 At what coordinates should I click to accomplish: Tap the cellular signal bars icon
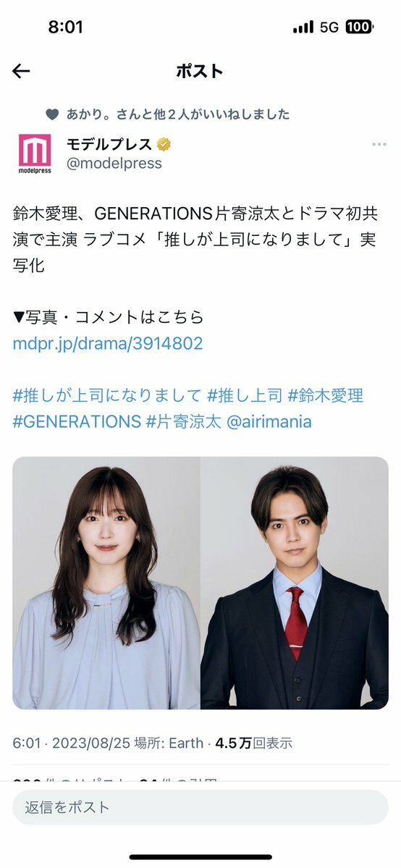[x=303, y=27]
